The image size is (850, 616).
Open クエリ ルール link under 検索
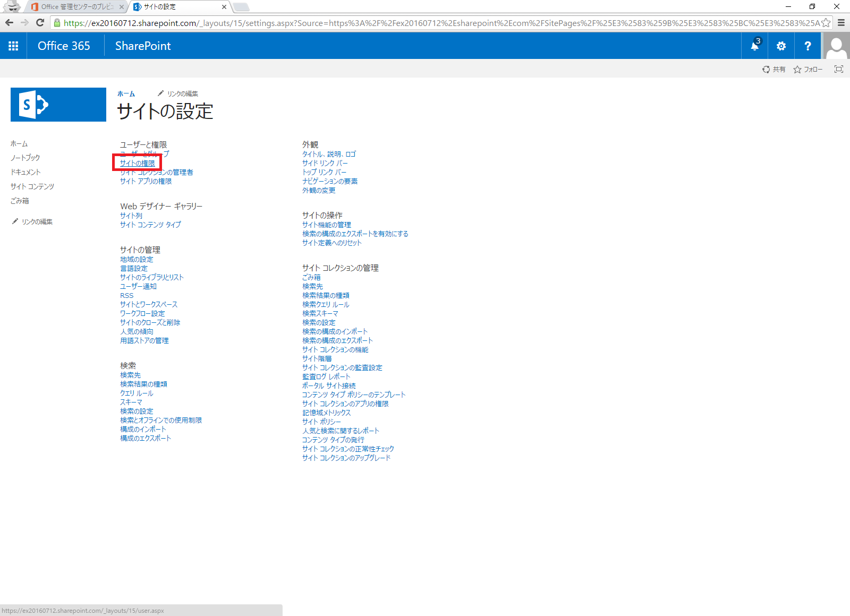pyautogui.click(x=137, y=393)
